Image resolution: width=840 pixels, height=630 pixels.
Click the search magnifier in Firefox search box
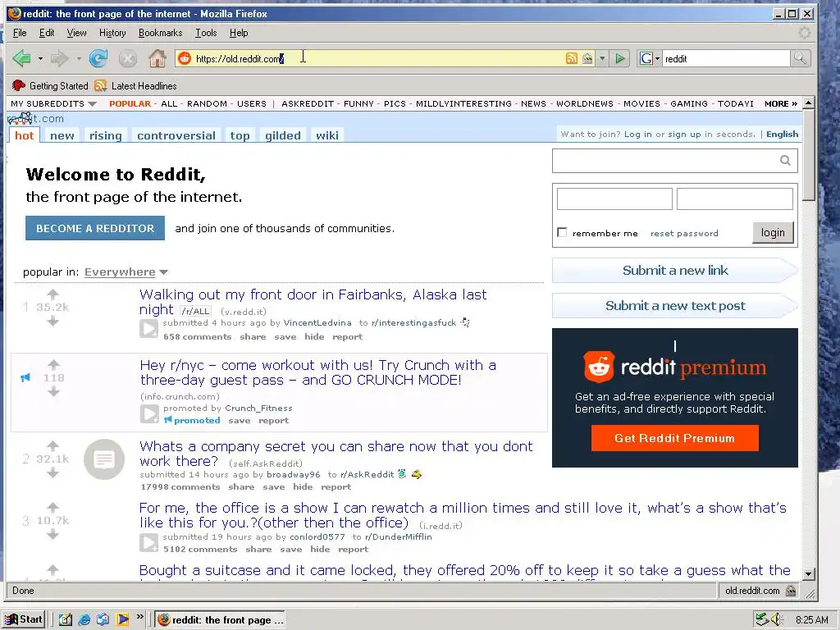coord(800,58)
